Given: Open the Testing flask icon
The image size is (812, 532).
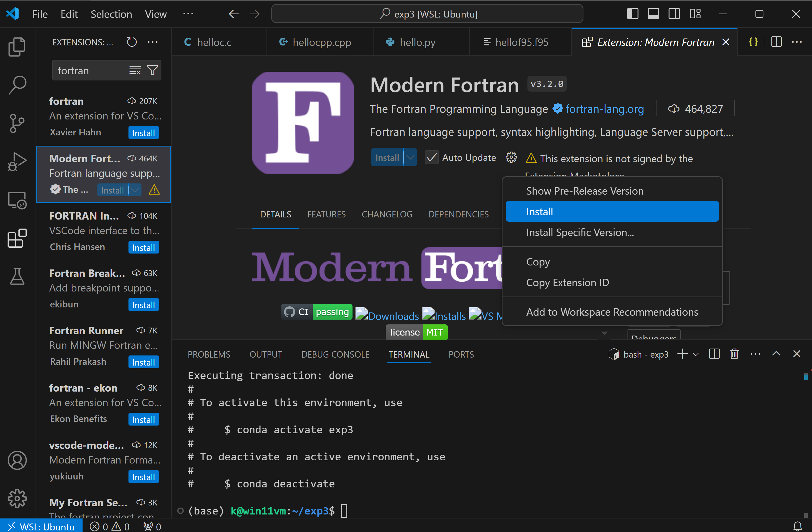Looking at the screenshot, I should coord(17,276).
